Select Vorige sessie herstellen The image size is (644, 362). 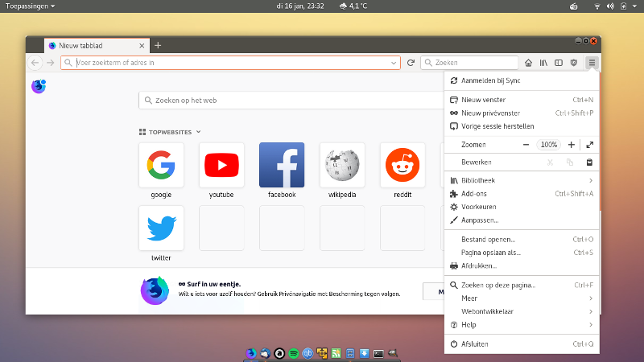(522, 126)
